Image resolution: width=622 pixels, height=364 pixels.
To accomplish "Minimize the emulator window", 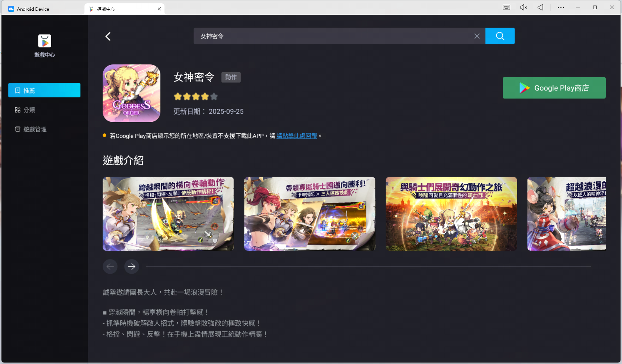I will coord(578,7).
